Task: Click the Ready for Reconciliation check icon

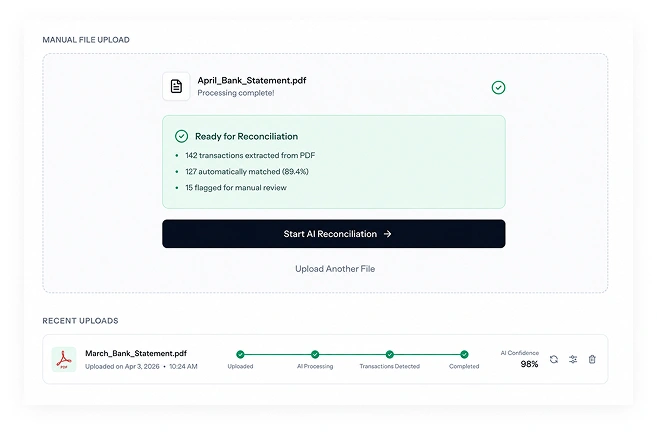Action: (x=181, y=136)
